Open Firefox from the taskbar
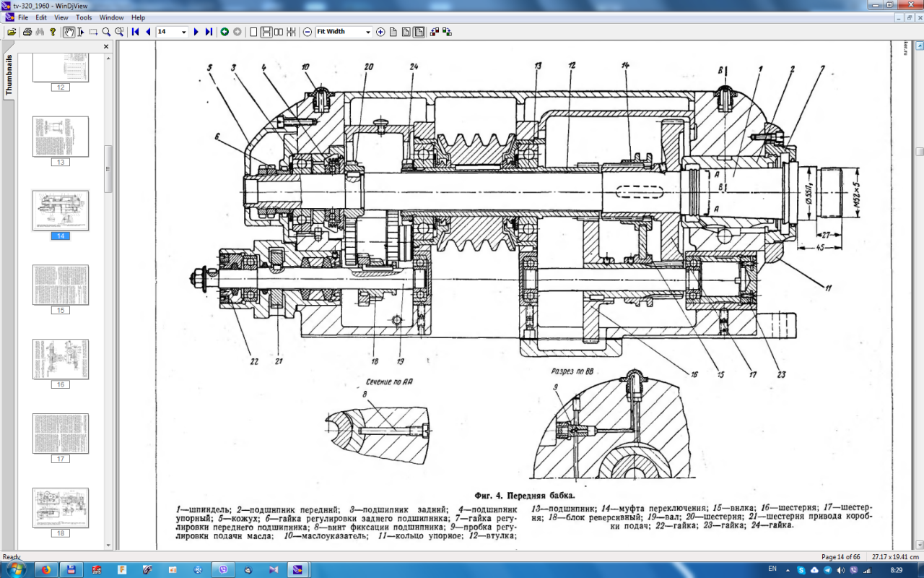Viewport: 924px width, 578px height. tap(45, 569)
